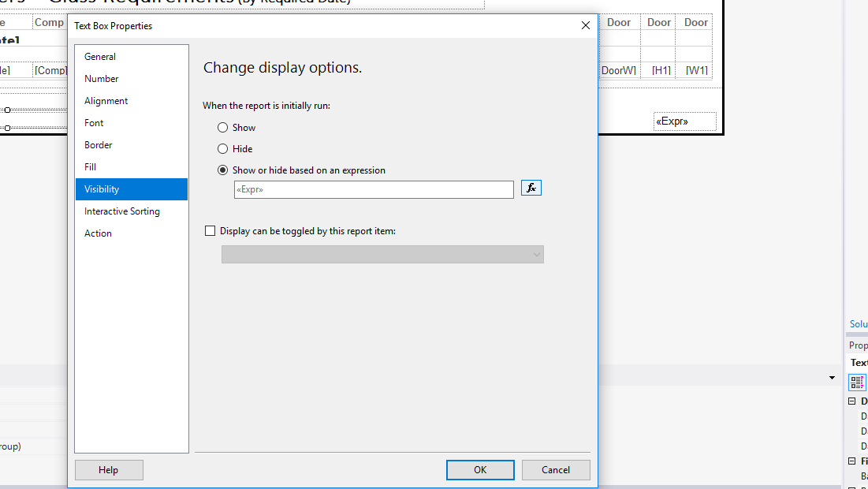
Task: Open the Font settings page
Action: click(x=94, y=123)
